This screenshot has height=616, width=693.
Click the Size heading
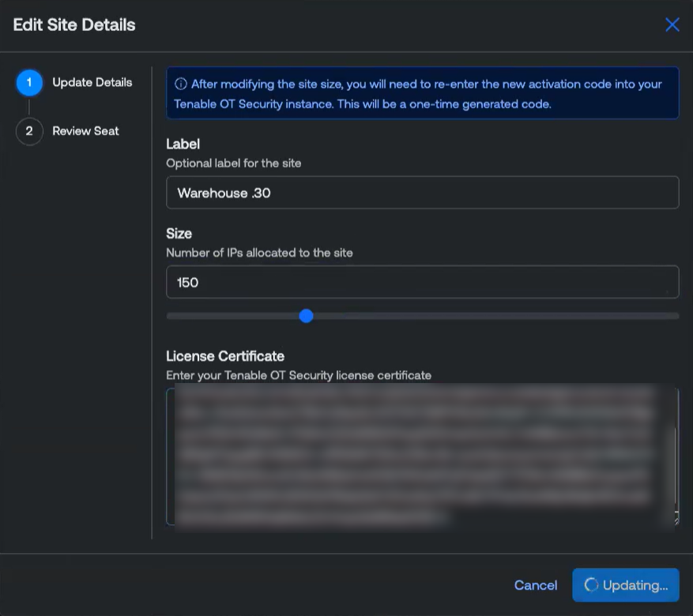click(x=179, y=234)
